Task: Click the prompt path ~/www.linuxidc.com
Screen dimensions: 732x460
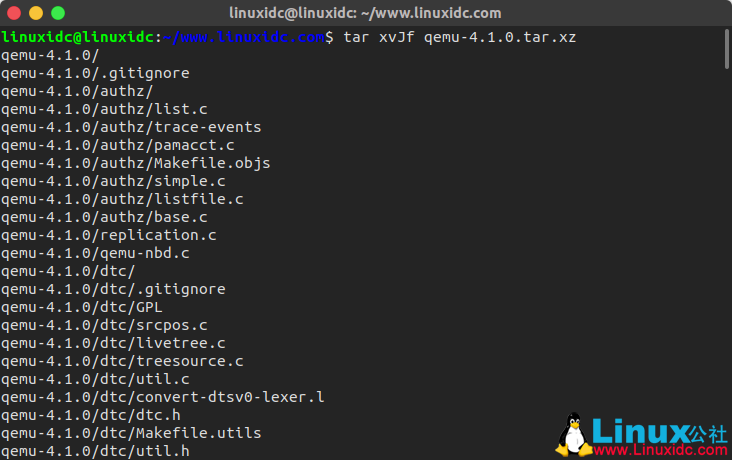Action: (243, 37)
